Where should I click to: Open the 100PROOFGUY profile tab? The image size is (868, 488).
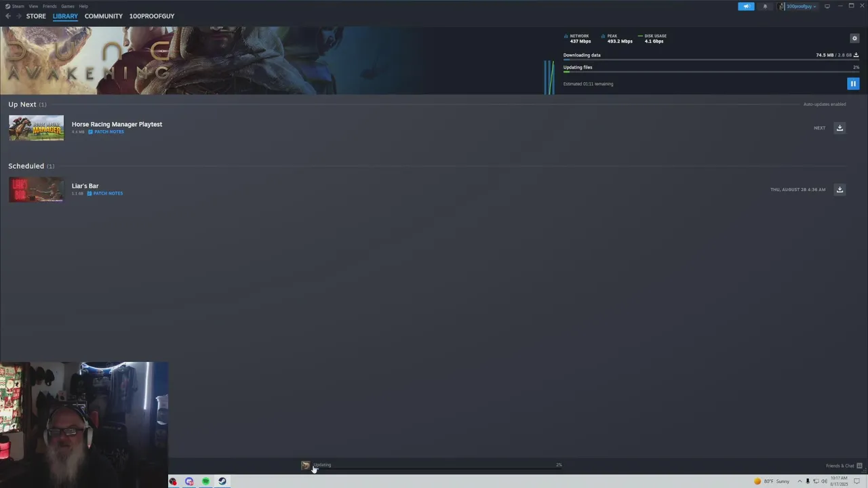[x=152, y=16]
